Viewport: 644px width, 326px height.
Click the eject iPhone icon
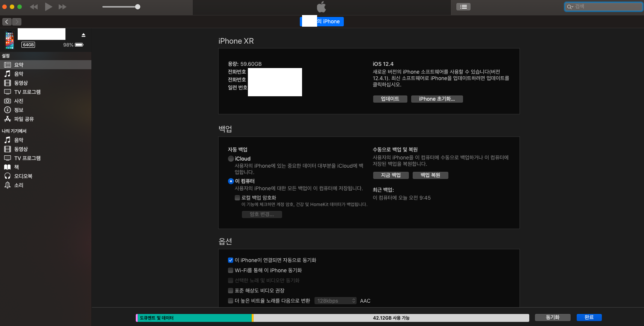point(84,35)
